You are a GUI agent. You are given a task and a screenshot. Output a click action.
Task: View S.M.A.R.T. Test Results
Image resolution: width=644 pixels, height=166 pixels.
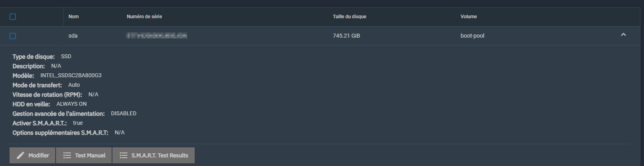pyautogui.click(x=153, y=155)
